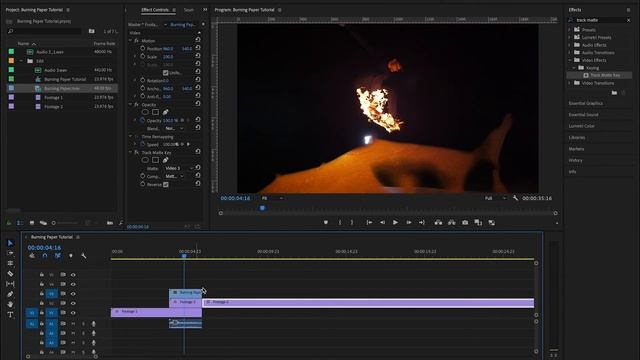Viewport: 640px width, 360px height.
Task: Step forward one frame
Action: [409, 222]
